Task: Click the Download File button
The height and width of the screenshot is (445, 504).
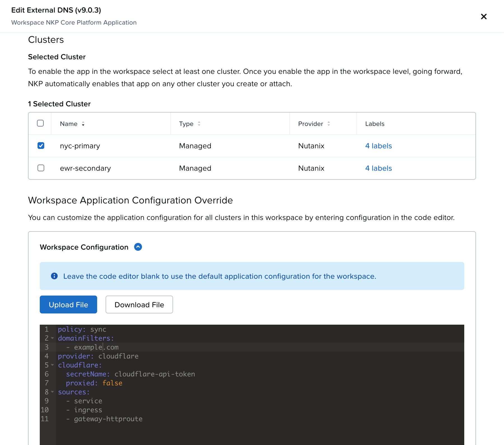Action: click(x=139, y=305)
